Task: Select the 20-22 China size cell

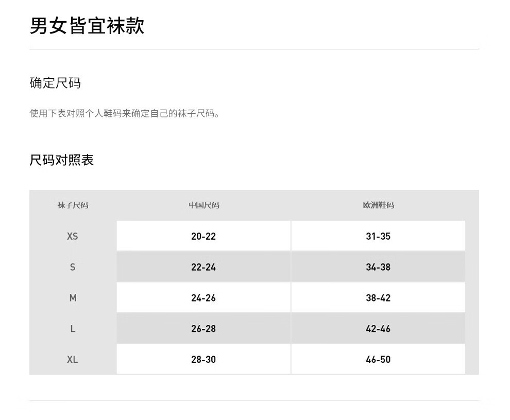Action: pos(203,236)
